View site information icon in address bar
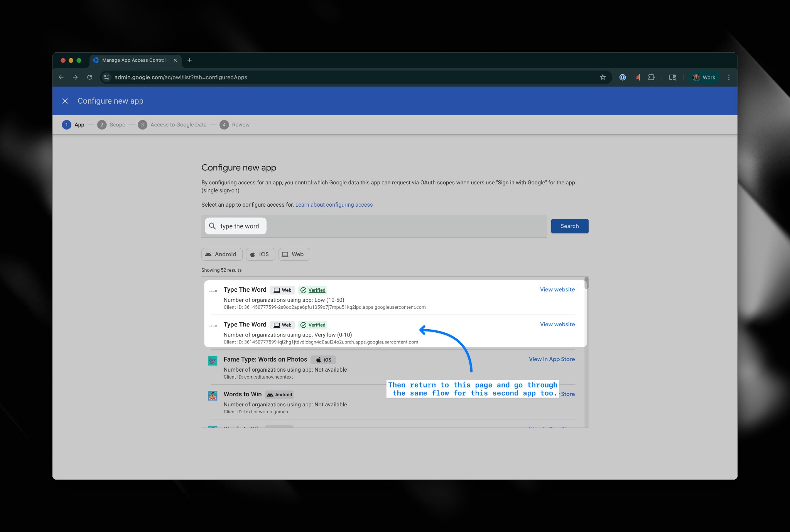 [x=107, y=77]
